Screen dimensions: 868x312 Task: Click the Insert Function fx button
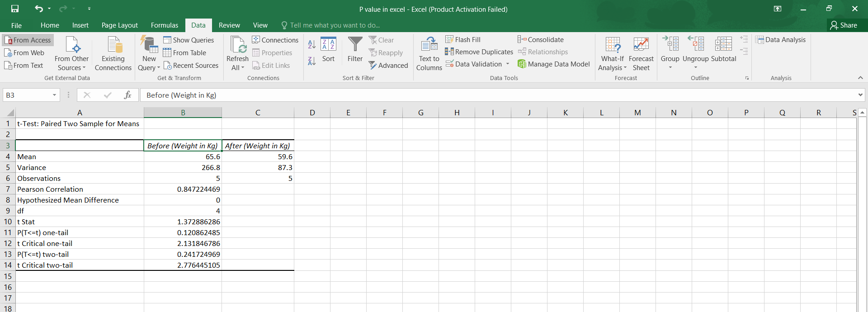point(127,95)
